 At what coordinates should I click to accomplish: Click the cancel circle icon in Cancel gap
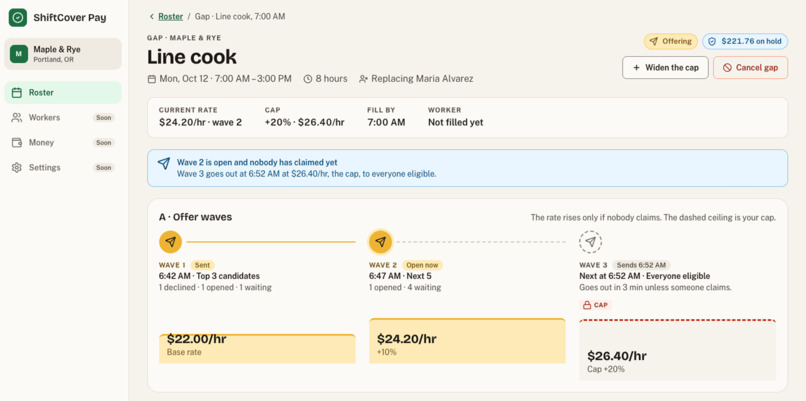click(x=727, y=68)
